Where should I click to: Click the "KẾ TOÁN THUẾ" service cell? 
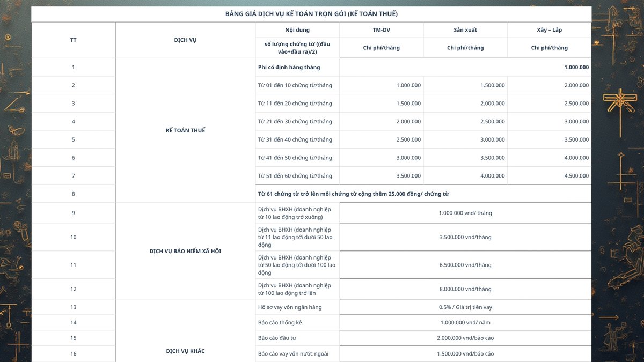(x=185, y=130)
